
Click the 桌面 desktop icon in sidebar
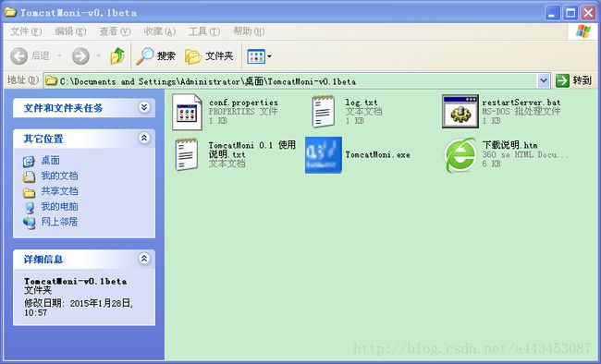click(29, 162)
